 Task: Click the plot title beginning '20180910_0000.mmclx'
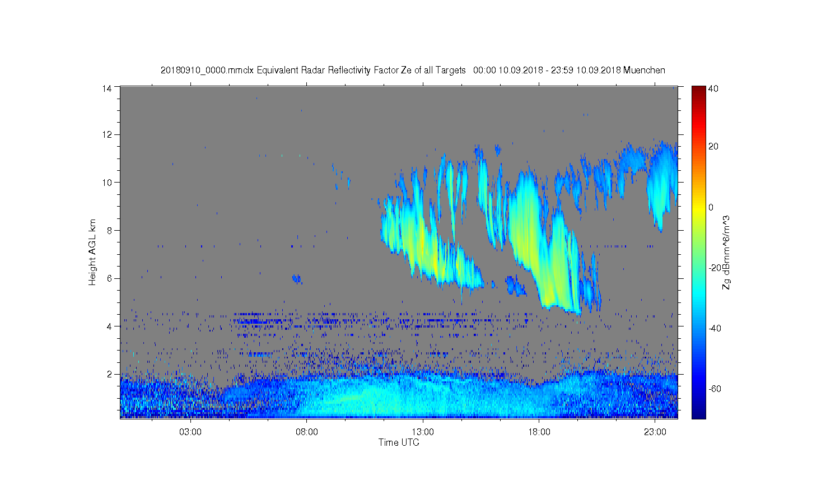413,70
